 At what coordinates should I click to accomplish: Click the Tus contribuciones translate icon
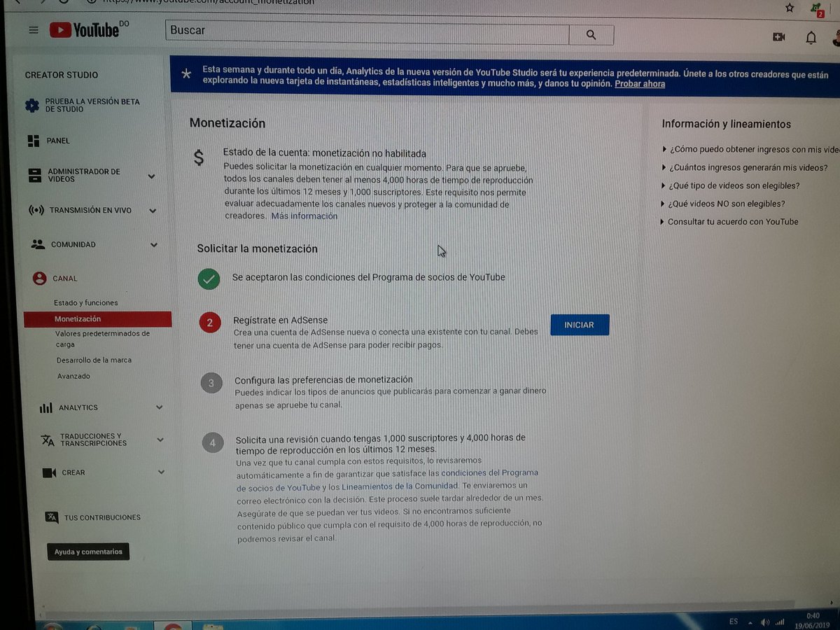pos(52,517)
